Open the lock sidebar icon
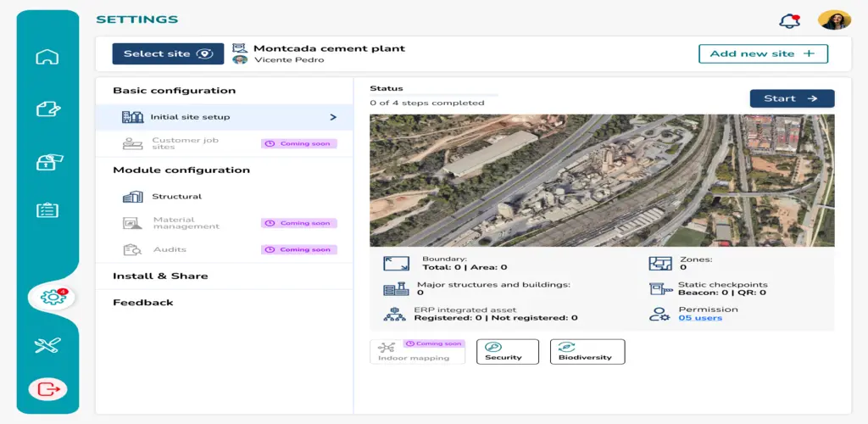This screenshot has height=424, width=868. coord(49,162)
